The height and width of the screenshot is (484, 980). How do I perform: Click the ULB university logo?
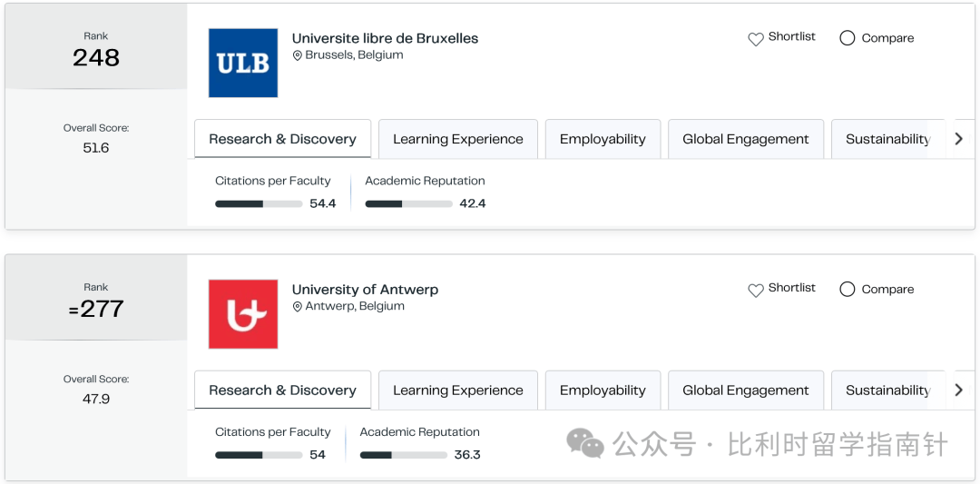click(243, 63)
